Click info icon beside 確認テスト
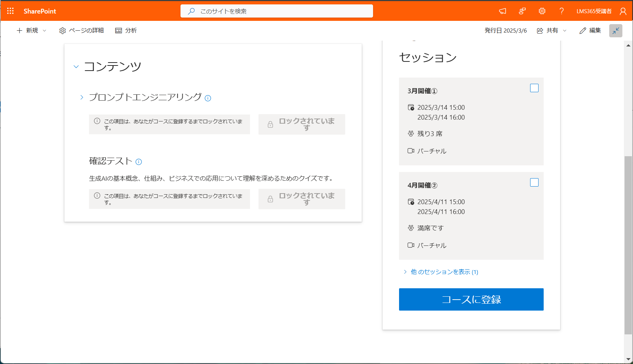The image size is (633, 364). click(139, 162)
